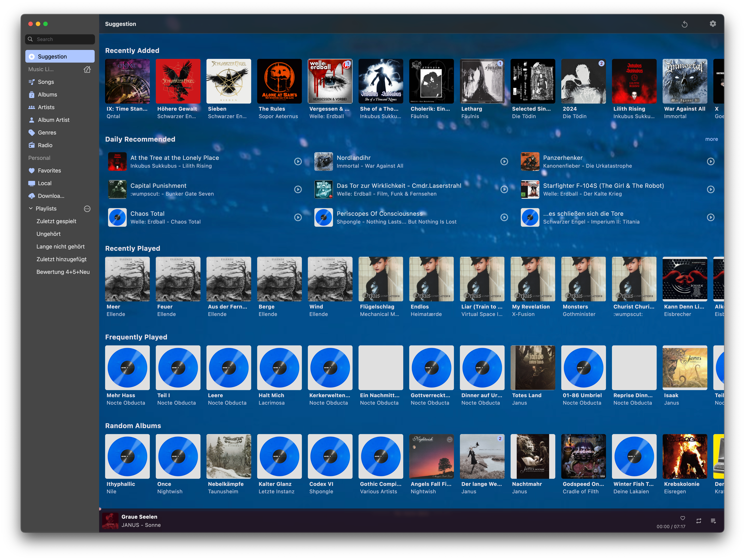
Task: Play Nordlandihr with its play icon
Action: tap(504, 162)
